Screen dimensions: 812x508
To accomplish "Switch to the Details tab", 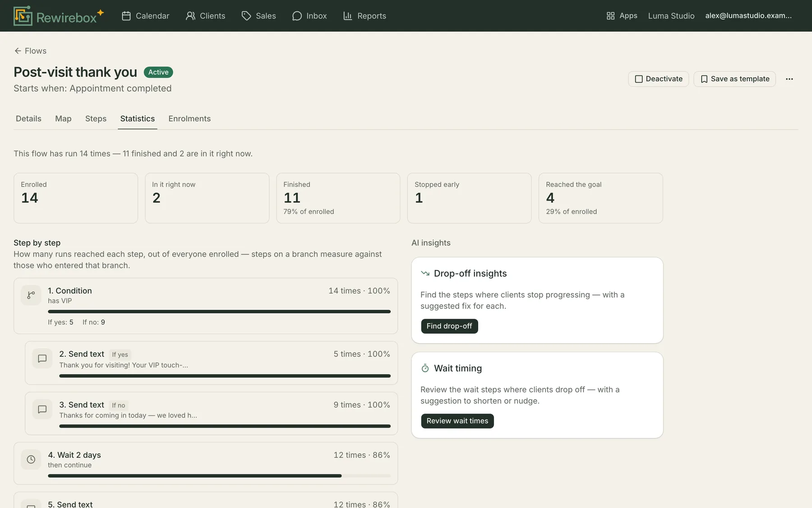I will click(x=28, y=119).
